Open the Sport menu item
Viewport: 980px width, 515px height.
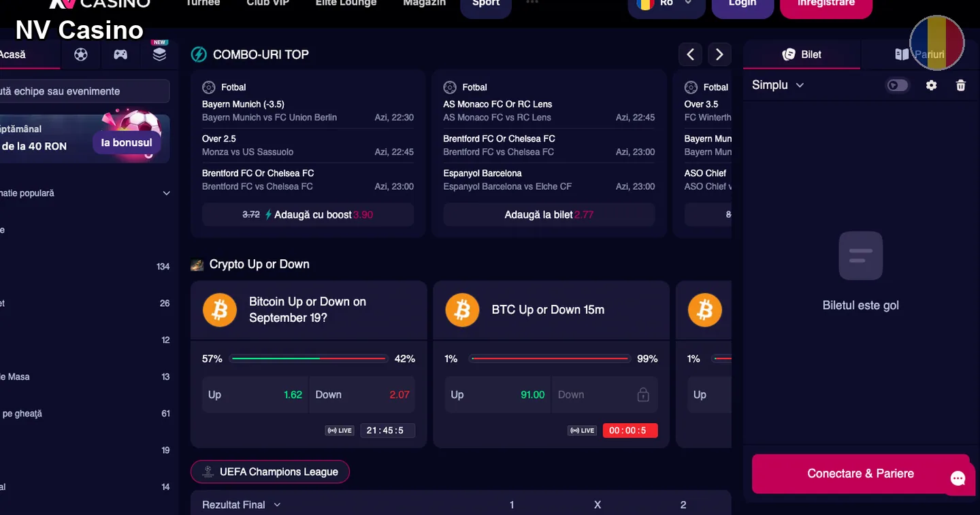(486, 4)
